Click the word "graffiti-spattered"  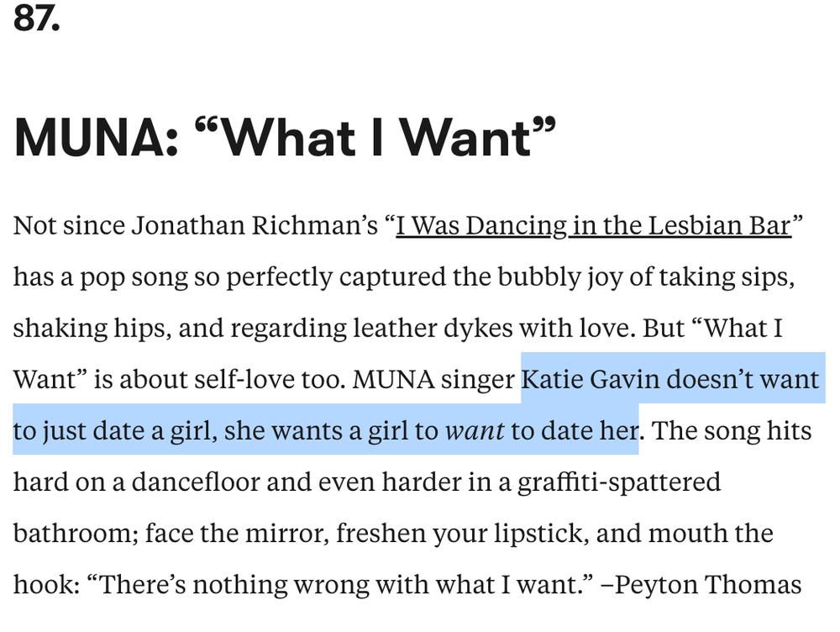click(619, 482)
